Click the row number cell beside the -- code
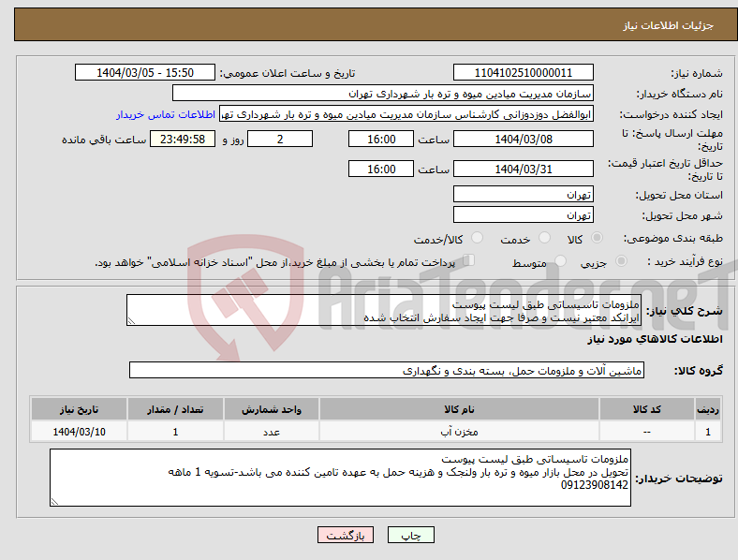 tap(708, 432)
